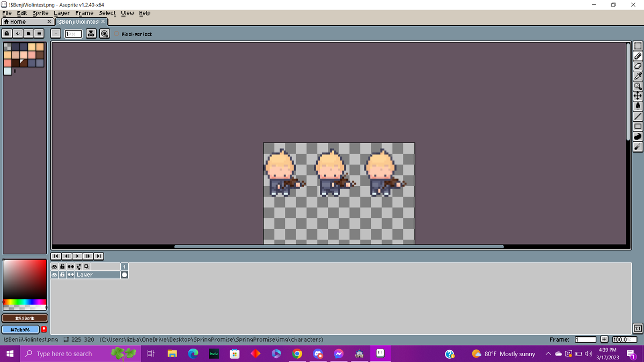Click the sort palette arrow icon
Image resolution: width=644 pixels, height=362 pixels.
point(18,34)
